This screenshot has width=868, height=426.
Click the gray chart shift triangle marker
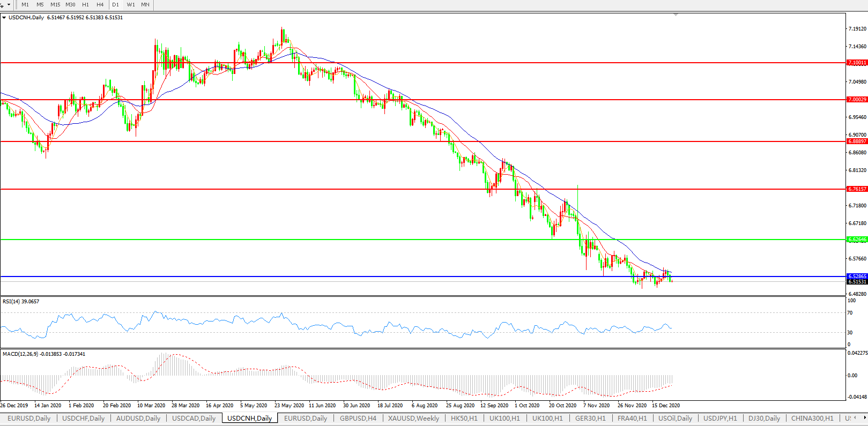coord(676,14)
